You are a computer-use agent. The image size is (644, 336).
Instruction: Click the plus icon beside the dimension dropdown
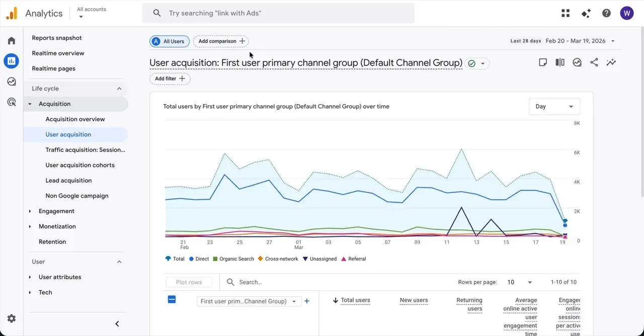click(x=307, y=301)
